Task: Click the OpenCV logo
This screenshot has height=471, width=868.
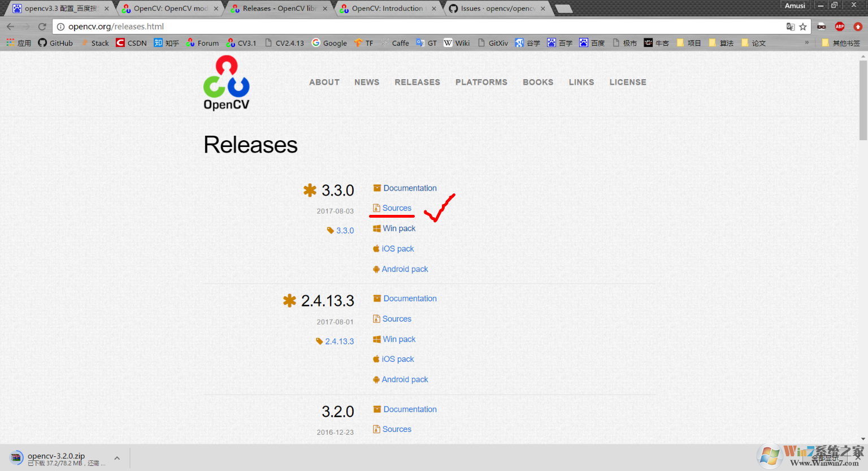Action: coord(226,82)
